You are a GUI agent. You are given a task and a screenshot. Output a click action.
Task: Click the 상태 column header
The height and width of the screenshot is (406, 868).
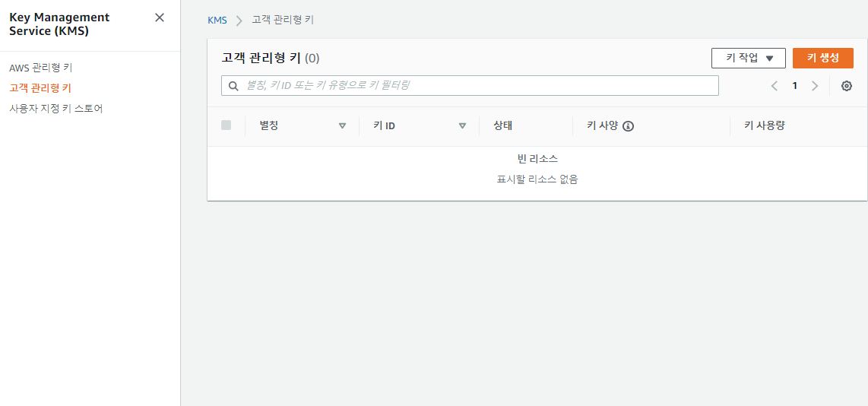pos(502,125)
